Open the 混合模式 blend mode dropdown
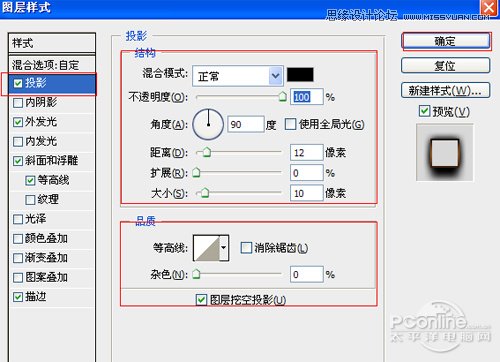 [238, 76]
